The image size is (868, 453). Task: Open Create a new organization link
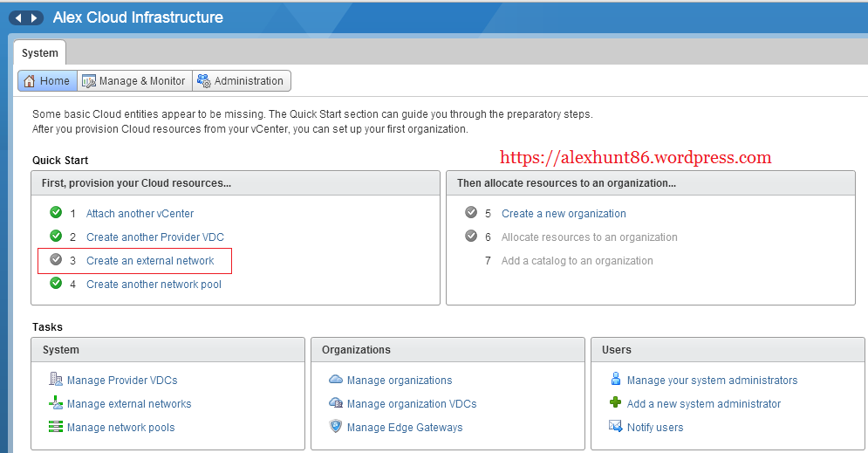click(564, 214)
